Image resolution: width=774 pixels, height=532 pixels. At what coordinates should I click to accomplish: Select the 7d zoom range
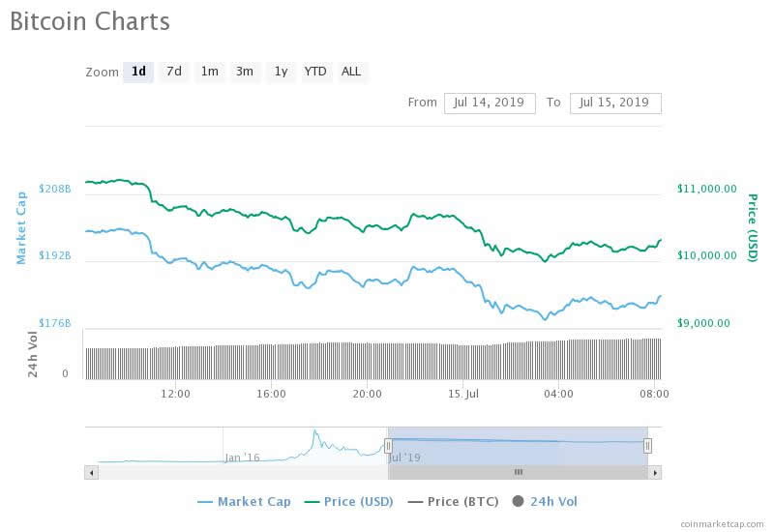pyautogui.click(x=174, y=72)
